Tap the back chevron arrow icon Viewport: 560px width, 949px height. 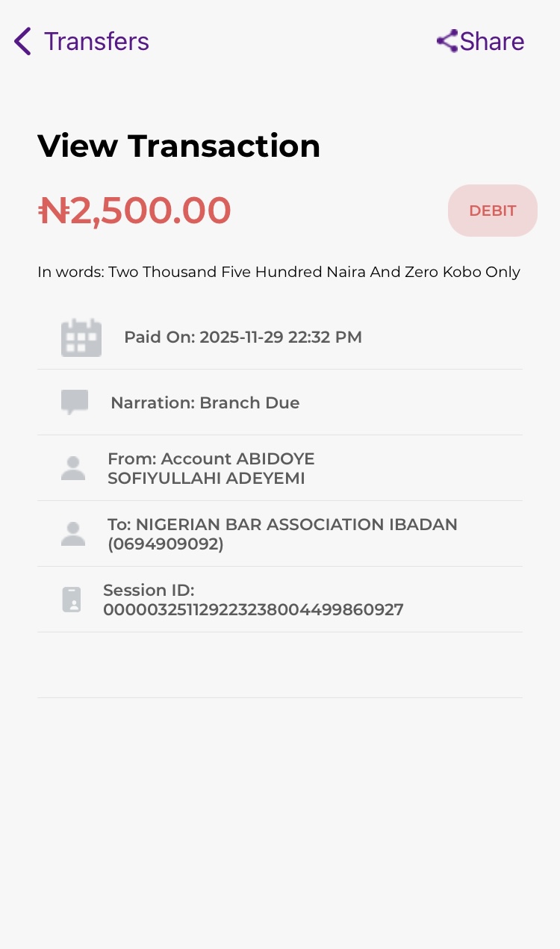(x=22, y=41)
